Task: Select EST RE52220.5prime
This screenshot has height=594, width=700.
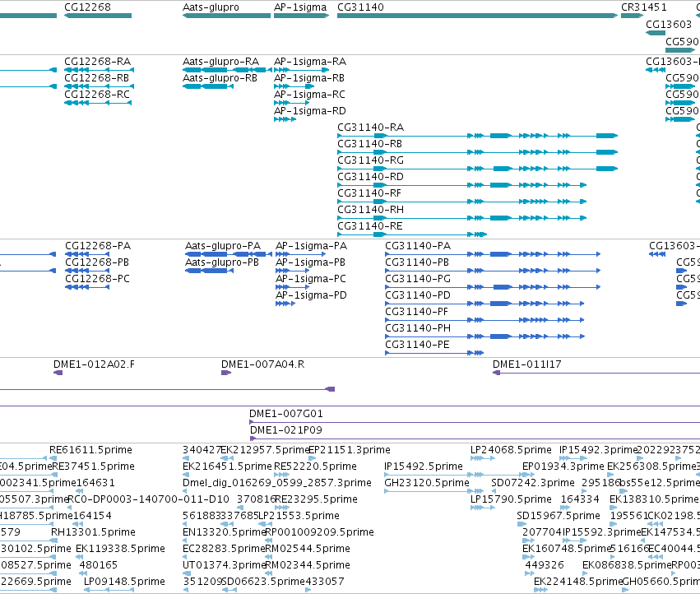Action: pyautogui.click(x=315, y=466)
